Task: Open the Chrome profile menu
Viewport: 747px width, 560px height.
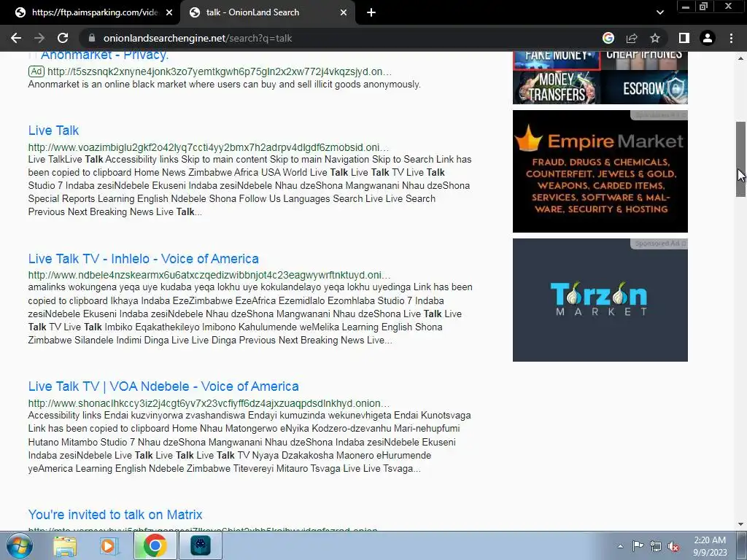Action: 708,38
